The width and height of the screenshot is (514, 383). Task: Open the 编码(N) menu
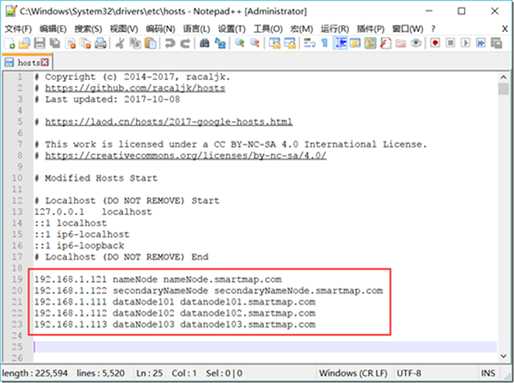(160, 29)
